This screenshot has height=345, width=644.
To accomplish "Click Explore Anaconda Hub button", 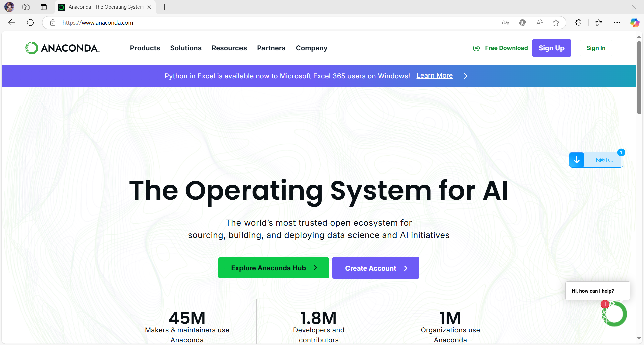I will 273,268.
